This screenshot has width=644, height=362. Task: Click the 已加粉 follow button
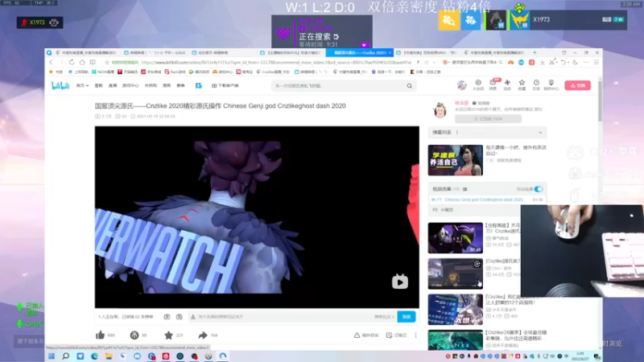488,118
